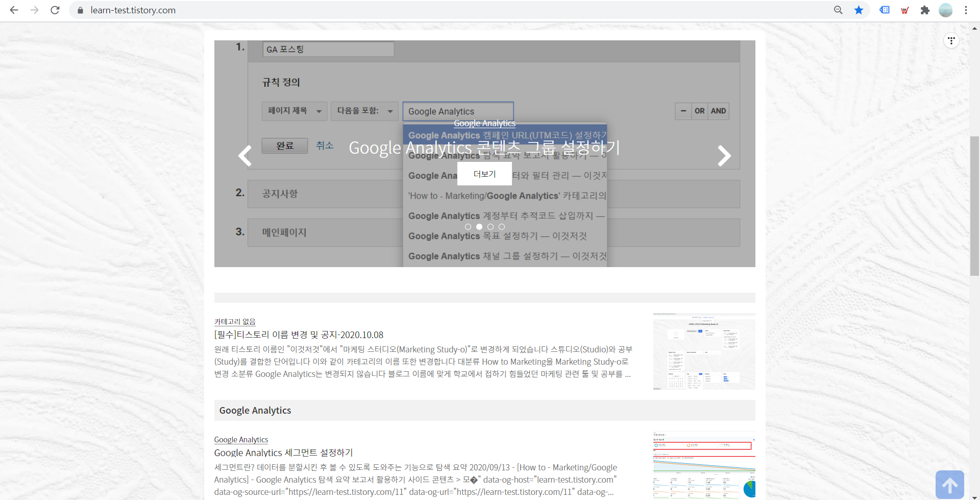Open post Google Analytics 세그먼트 설정하기
The image size is (980, 500).
pyautogui.click(x=283, y=453)
